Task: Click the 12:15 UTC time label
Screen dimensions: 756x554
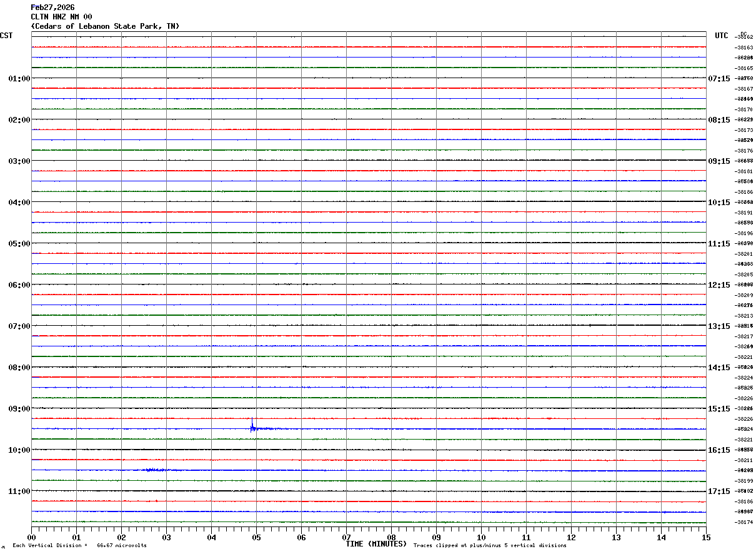Action: click(x=719, y=285)
